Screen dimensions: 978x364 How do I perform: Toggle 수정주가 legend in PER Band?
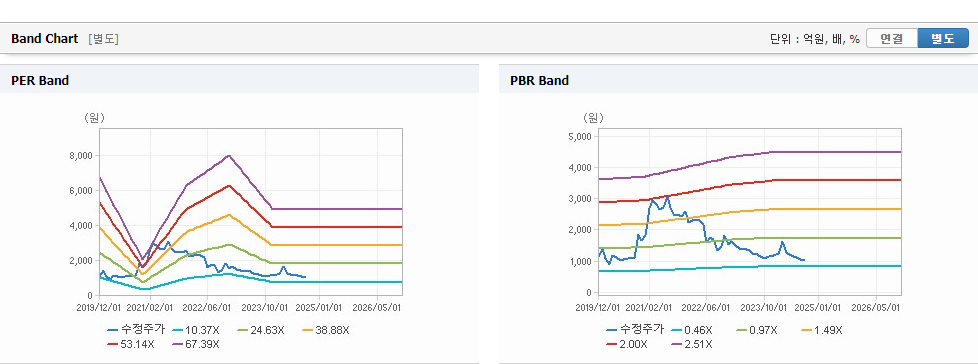coord(136,330)
